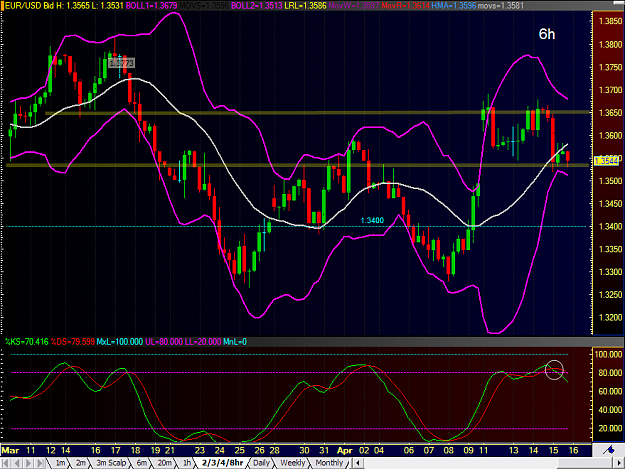Image resolution: width=625 pixels, height=469 pixels.
Task: Click the horizontal scrollbar thumb
Action: point(585,463)
